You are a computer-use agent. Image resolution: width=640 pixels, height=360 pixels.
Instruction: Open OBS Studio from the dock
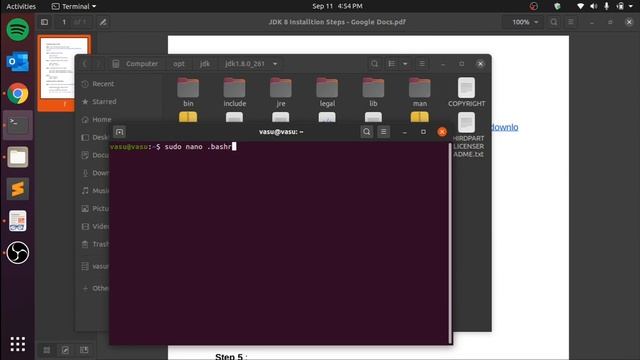coord(18,253)
